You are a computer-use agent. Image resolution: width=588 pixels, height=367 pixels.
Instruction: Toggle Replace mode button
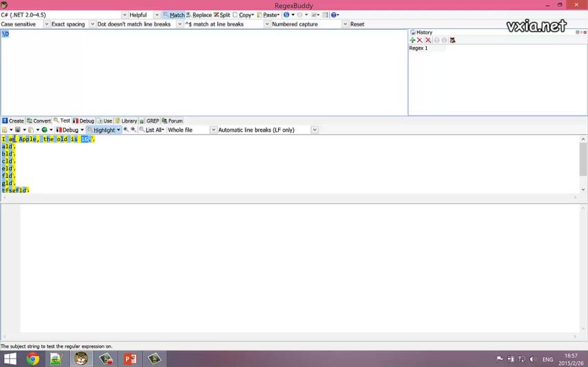coord(199,15)
